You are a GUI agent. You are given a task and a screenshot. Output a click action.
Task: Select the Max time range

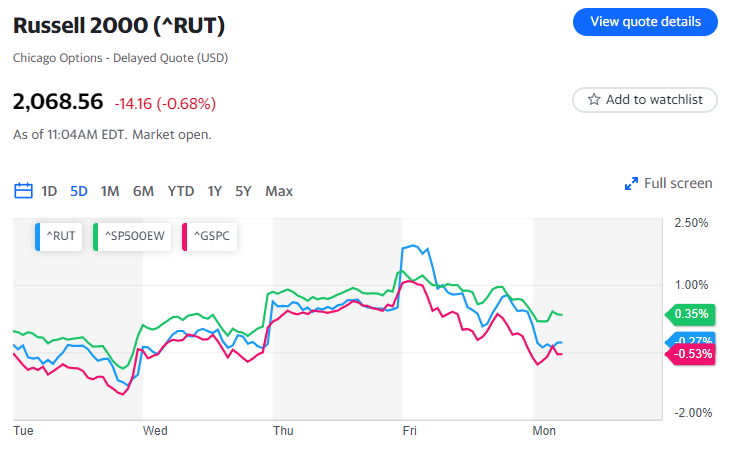point(279,191)
